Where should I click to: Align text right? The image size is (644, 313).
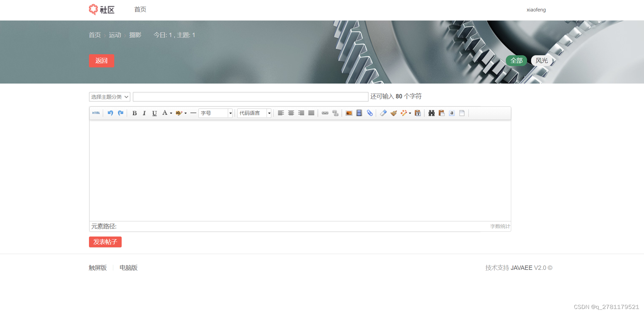click(301, 113)
